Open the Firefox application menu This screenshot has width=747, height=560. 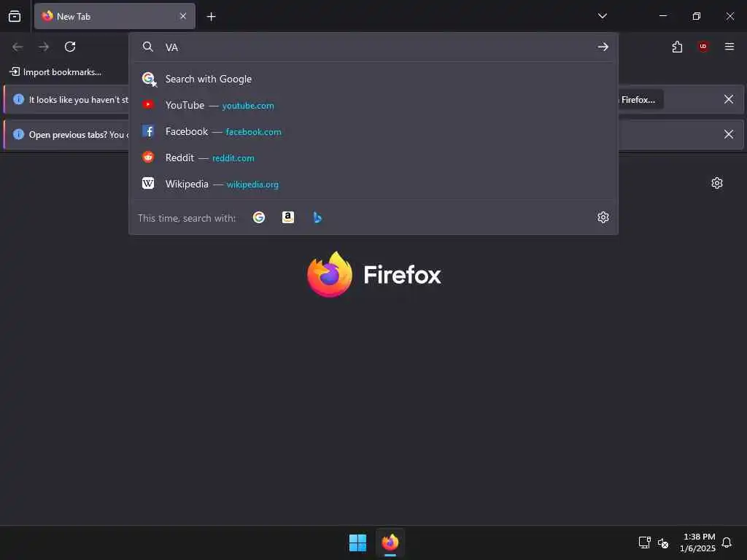(729, 47)
